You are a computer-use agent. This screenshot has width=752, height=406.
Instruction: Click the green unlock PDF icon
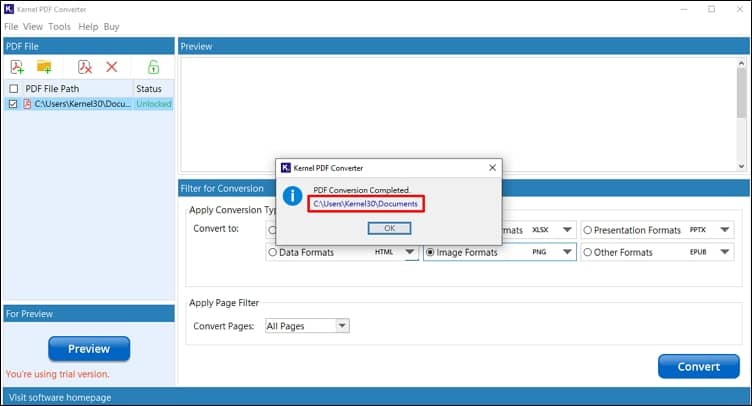click(x=153, y=67)
